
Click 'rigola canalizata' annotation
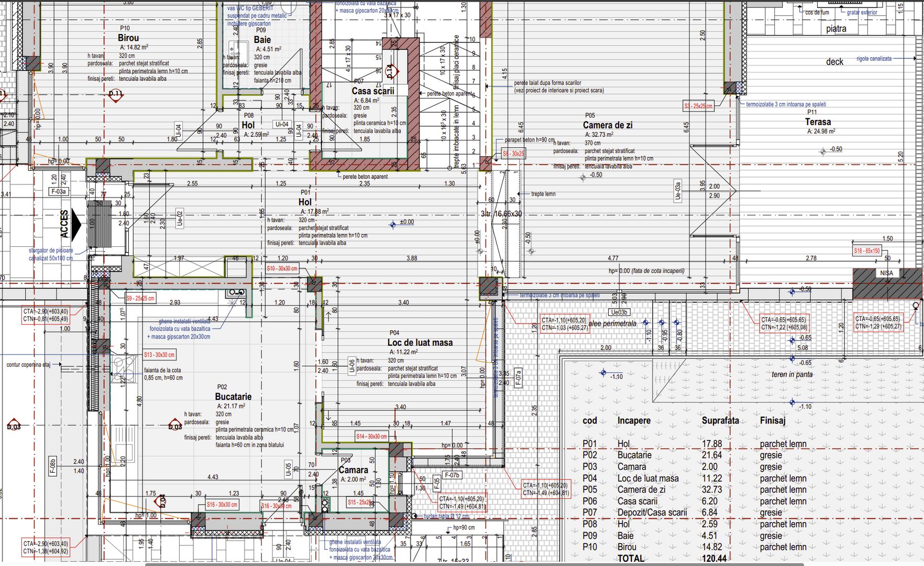(874, 59)
